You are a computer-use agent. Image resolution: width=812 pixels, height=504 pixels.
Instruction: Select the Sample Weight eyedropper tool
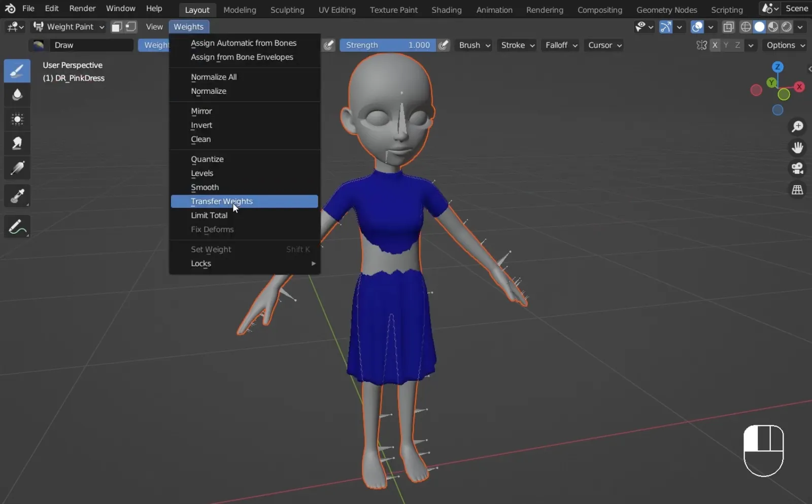tap(17, 196)
